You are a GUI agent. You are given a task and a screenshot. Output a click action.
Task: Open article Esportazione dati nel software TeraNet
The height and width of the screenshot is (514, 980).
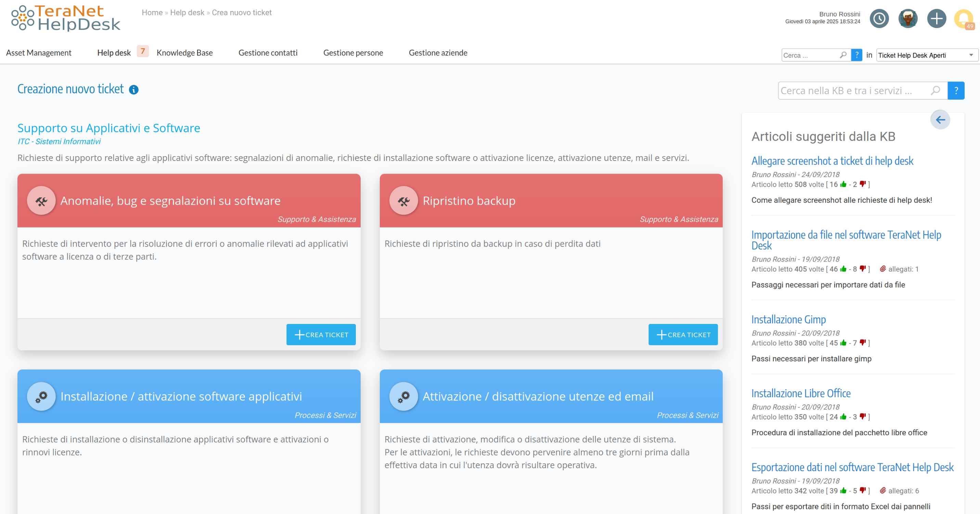tap(852, 467)
